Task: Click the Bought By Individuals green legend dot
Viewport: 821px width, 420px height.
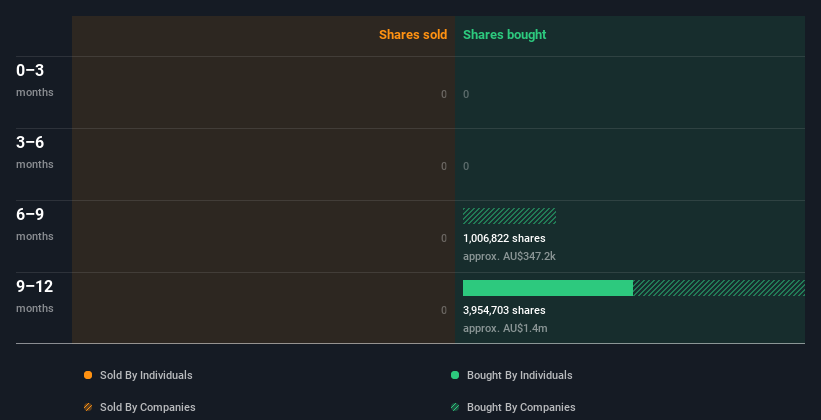Action: click(455, 375)
